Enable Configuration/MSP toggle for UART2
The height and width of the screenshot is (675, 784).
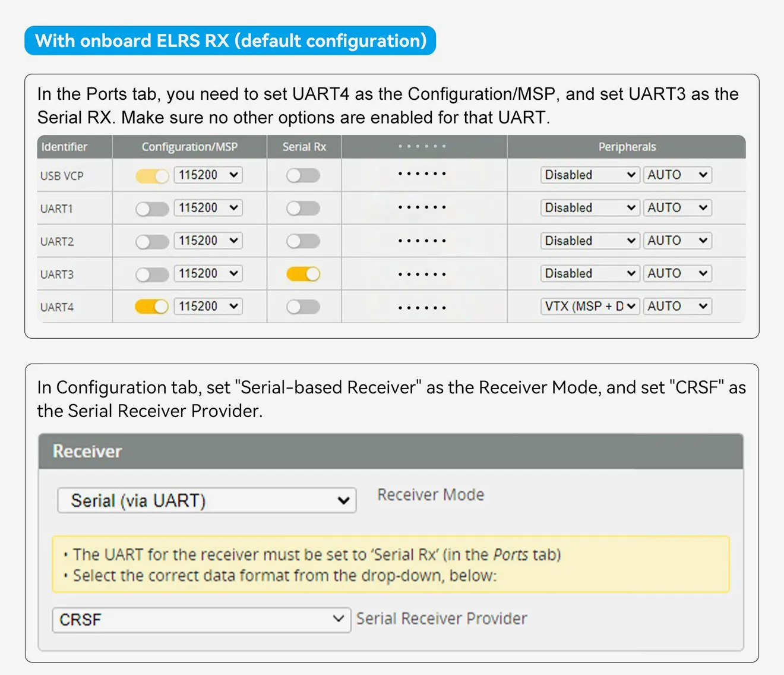[151, 241]
